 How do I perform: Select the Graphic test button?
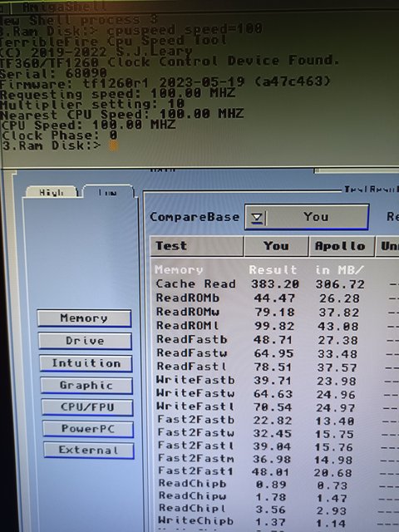pyautogui.click(x=86, y=386)
